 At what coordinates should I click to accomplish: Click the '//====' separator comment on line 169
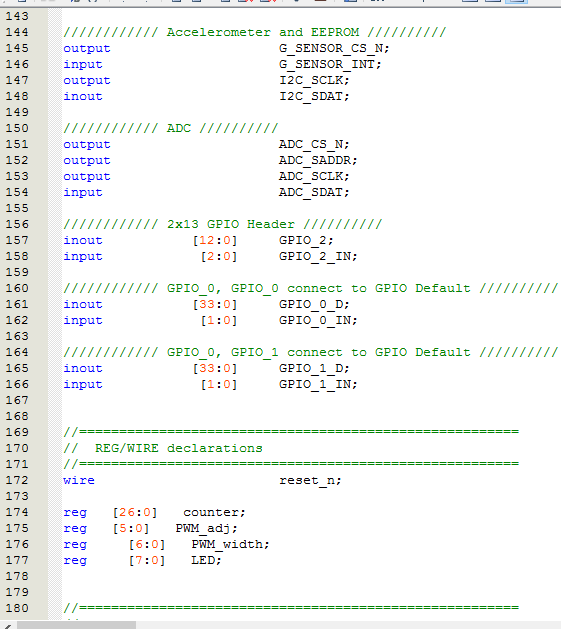[291, 432]
